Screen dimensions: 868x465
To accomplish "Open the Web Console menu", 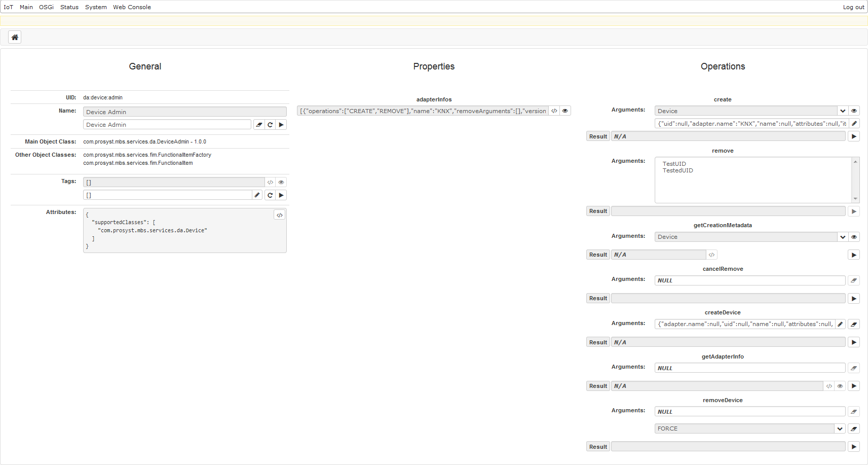I will 132,7.
